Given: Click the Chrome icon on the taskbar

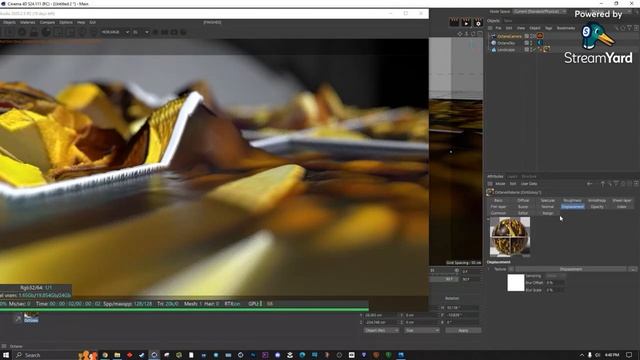Looking at the screenshot, I should (105, 355).
